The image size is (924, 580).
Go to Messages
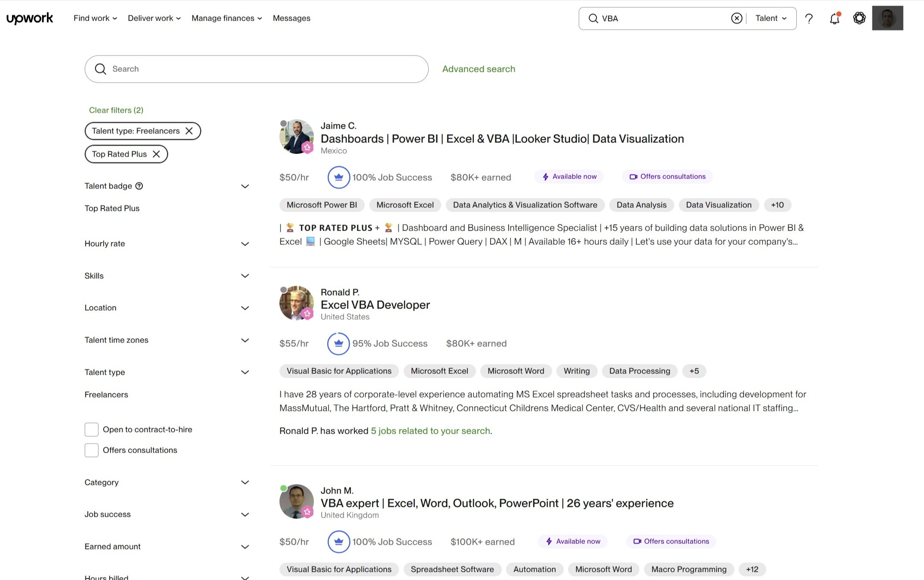292,18
